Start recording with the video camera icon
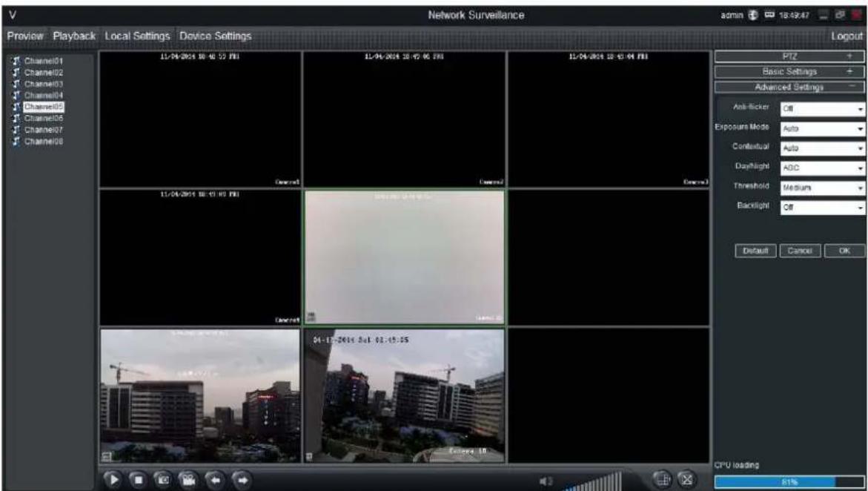 189,480
